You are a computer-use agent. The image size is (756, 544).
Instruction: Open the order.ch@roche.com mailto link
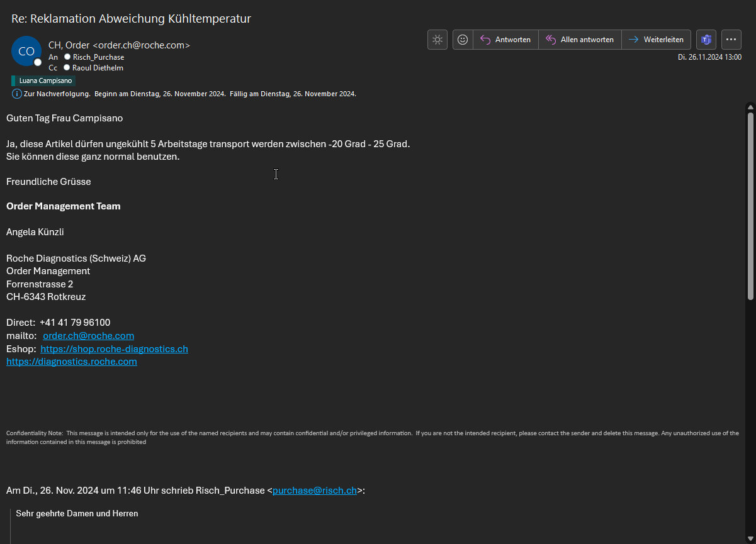point(88,336)
